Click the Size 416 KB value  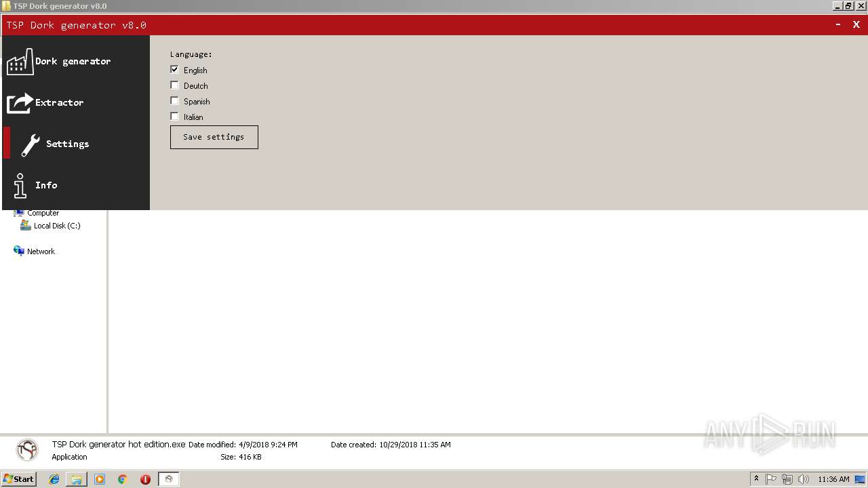(250, 457)
